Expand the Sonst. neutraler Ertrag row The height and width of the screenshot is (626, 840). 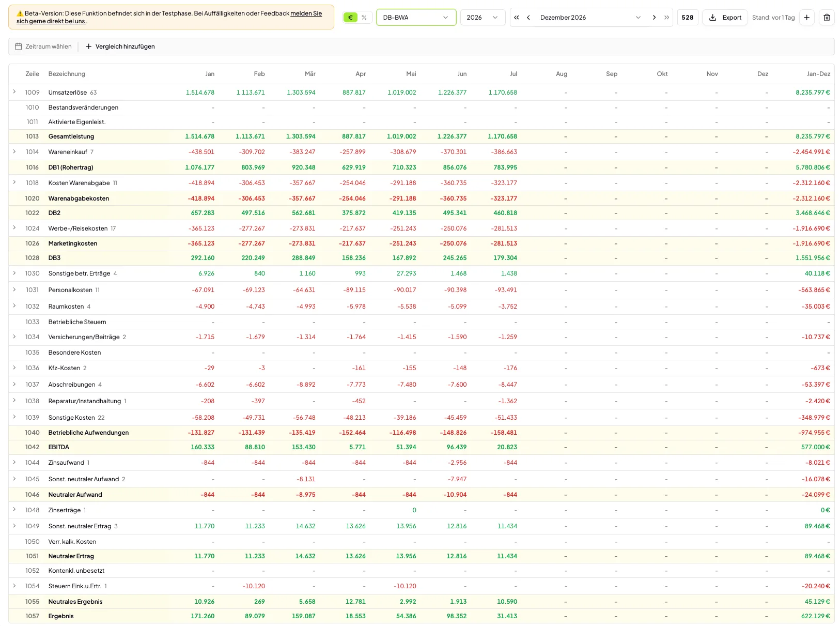coord(14,526)
